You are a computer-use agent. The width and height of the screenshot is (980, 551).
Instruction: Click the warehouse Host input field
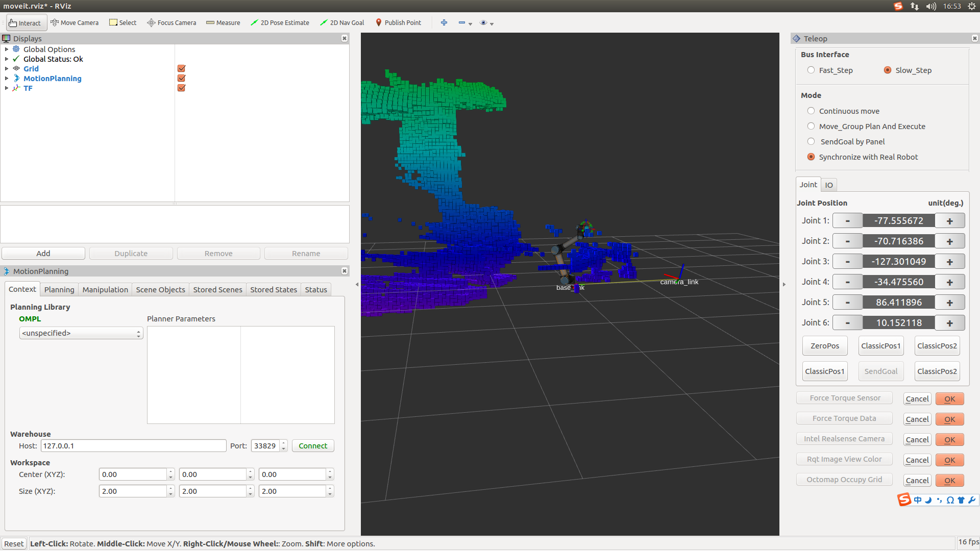[x=133, y=445]
